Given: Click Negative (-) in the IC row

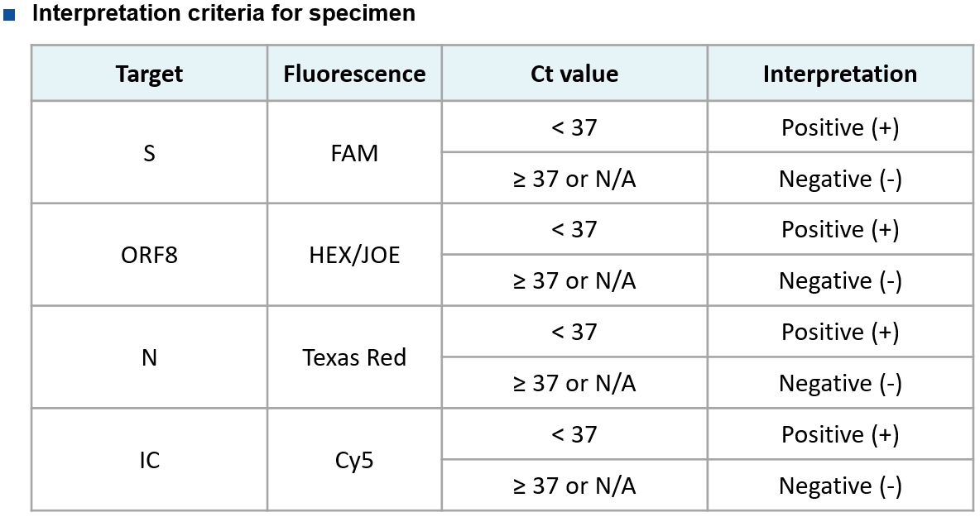Looking at the screenshot, I should coord(840,486).
